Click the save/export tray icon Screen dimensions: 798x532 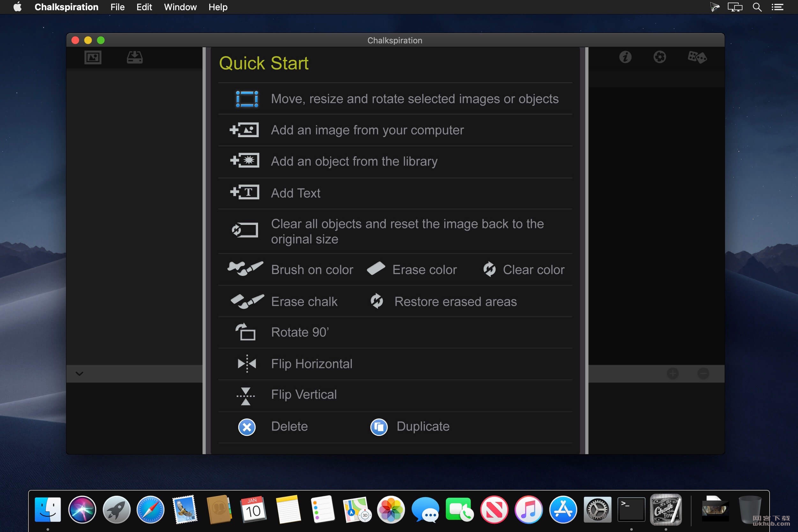tap(135, 57)
